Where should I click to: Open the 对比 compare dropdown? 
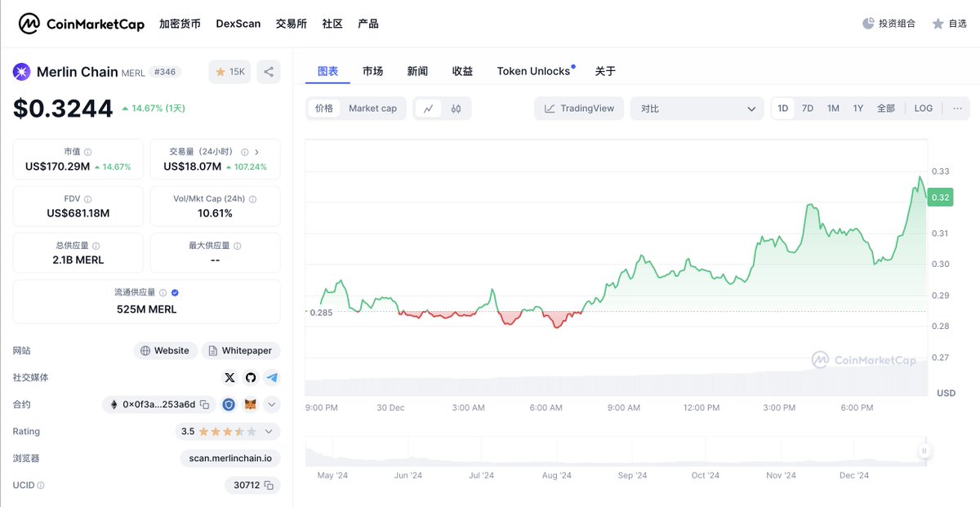[x=697, y=109]
